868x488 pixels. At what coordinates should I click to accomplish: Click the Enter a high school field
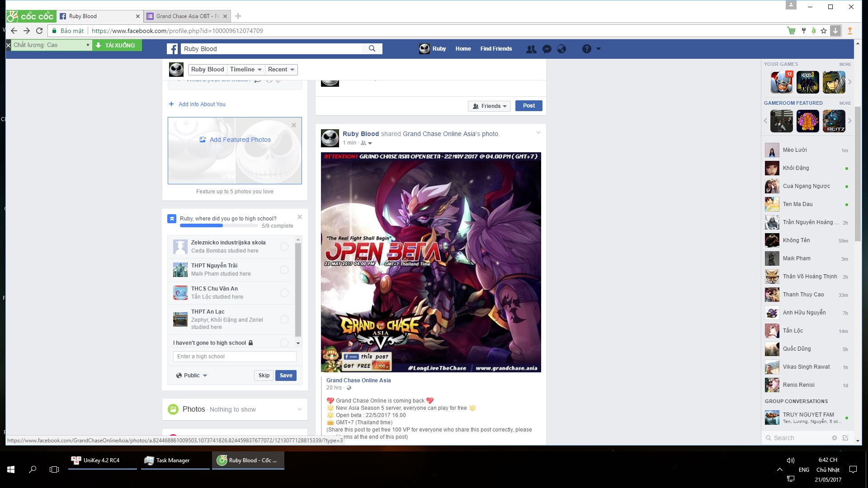(x=235, y=357)
